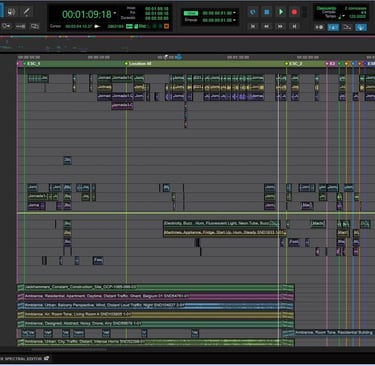
Task: Select the E3 marker
Action: click(x=332, y=63)
